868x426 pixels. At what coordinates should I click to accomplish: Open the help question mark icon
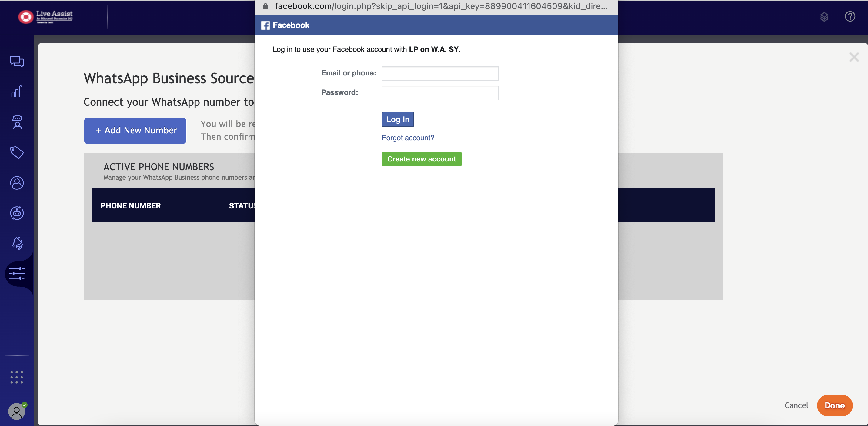coord(850,16)
